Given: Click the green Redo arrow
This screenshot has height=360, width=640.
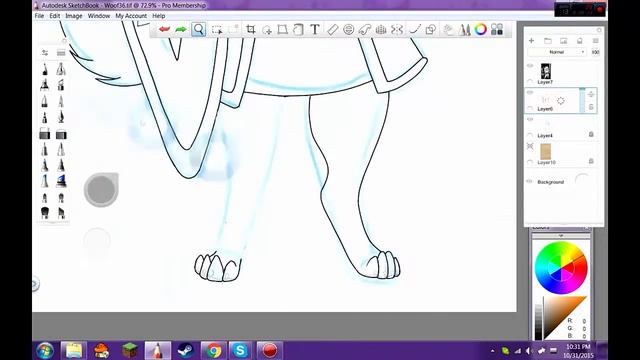Looking at the screenshot, I should click(180, 29).
